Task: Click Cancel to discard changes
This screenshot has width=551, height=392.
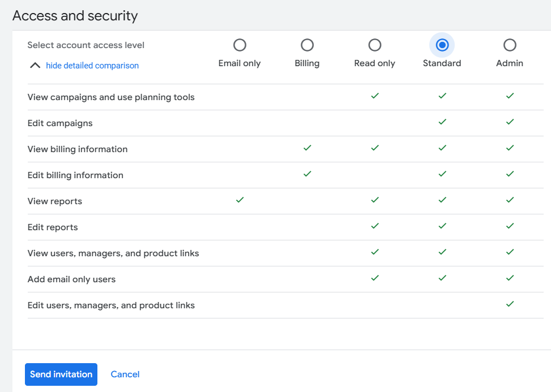Action: (125, 374)
